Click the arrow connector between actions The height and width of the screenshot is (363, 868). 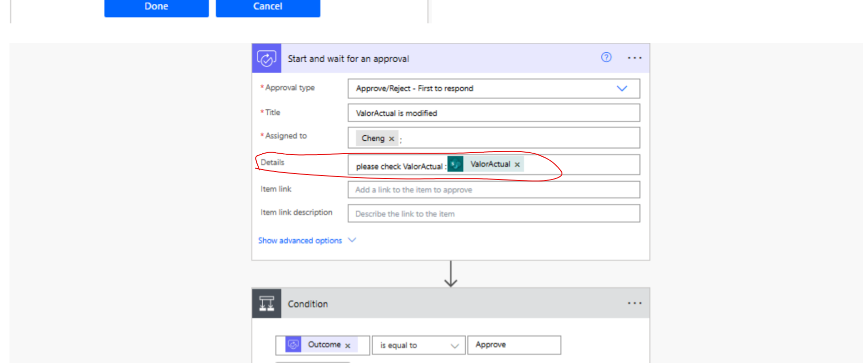[450, 274]
